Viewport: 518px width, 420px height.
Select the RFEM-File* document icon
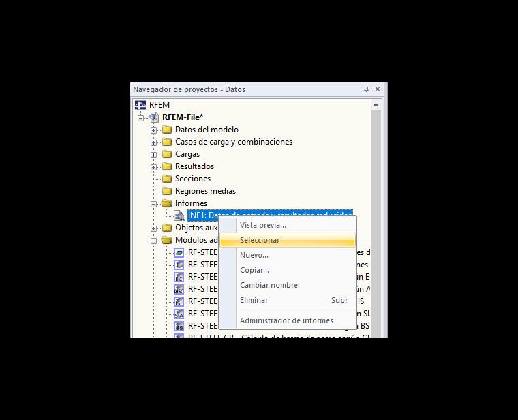click(153, 117)
